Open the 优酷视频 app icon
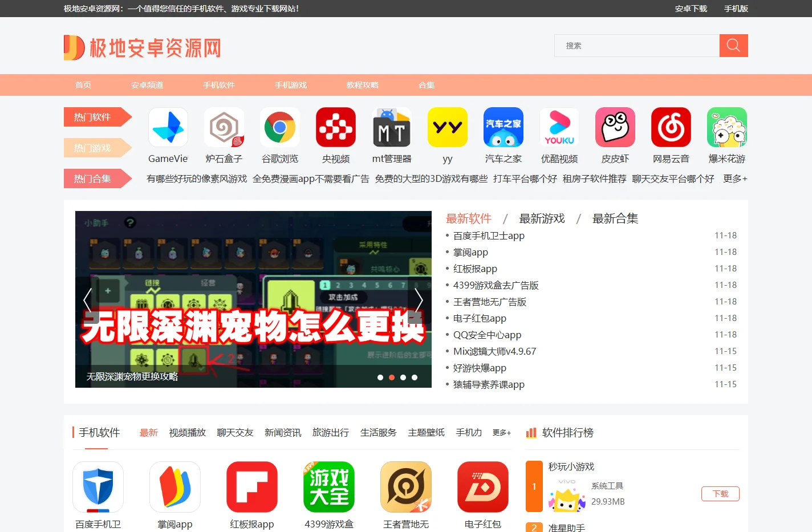The height and width of the screenshot is (532, 812). tap(559, 127)
